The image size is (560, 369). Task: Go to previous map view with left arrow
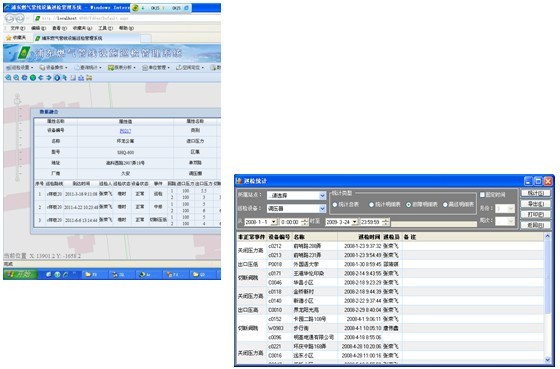[x=41, y=78]
